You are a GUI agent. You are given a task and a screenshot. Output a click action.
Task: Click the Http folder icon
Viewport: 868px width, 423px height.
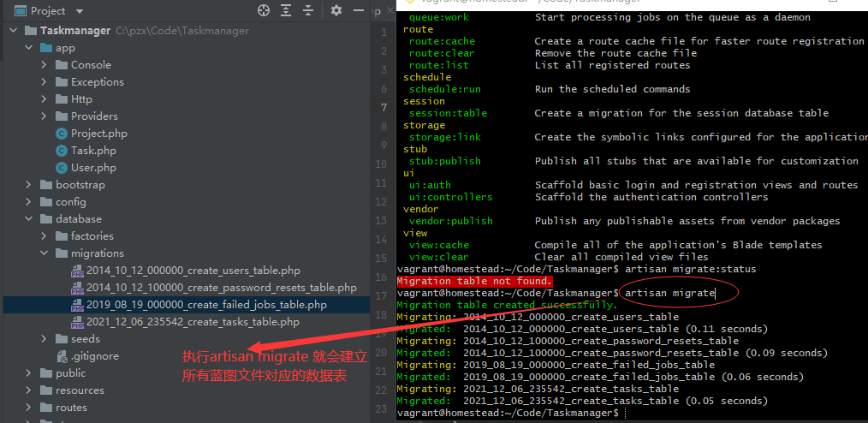[62, 99]
